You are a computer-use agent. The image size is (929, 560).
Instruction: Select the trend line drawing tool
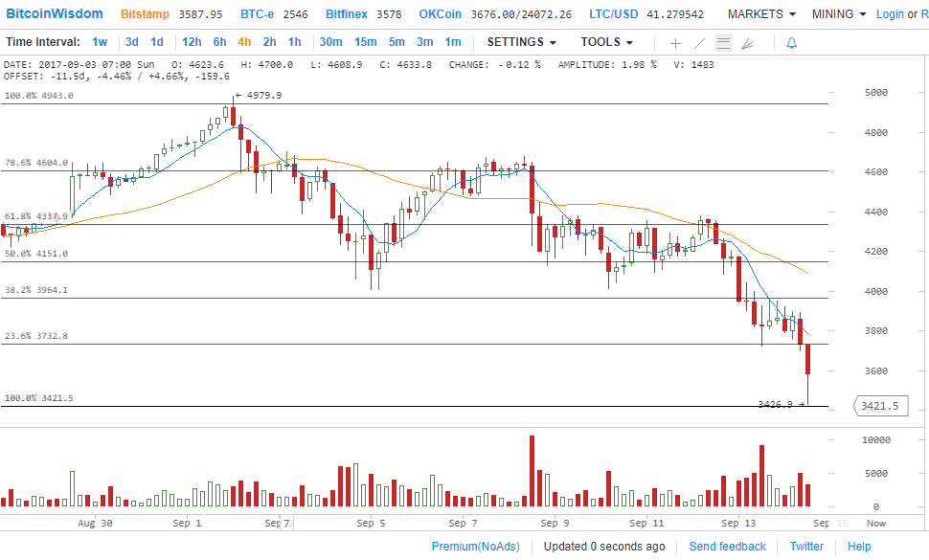coord(699,43)
